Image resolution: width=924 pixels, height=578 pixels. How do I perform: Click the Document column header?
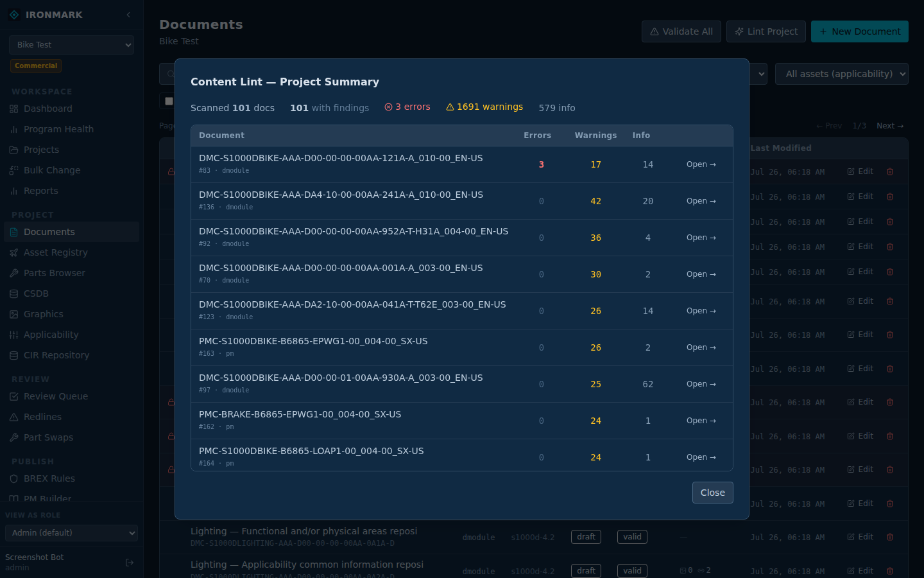point(221,136)
